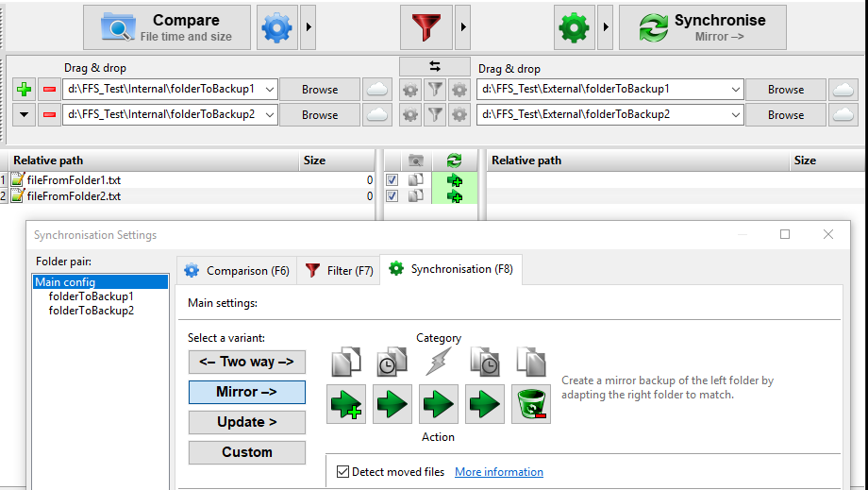868x490 pixels.
Task: Choose the Custom variant
Action: [247, 452]
